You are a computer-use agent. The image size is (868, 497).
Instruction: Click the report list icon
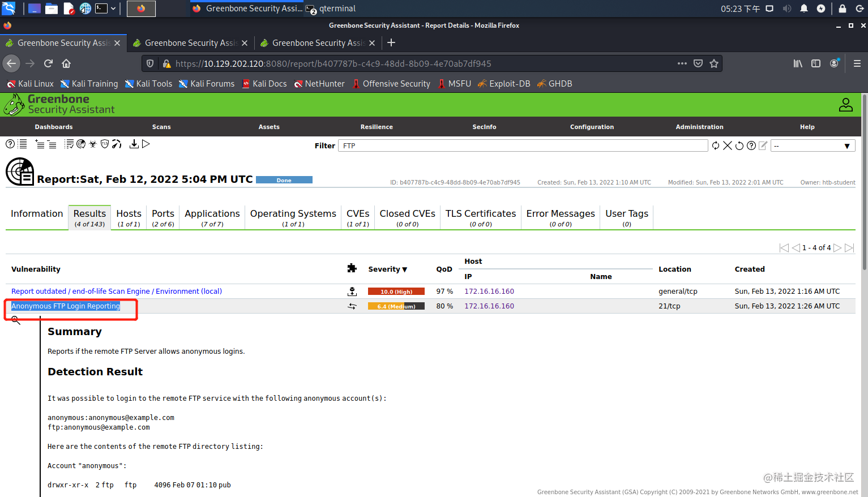pyautogui.click(x=23, y=144)
